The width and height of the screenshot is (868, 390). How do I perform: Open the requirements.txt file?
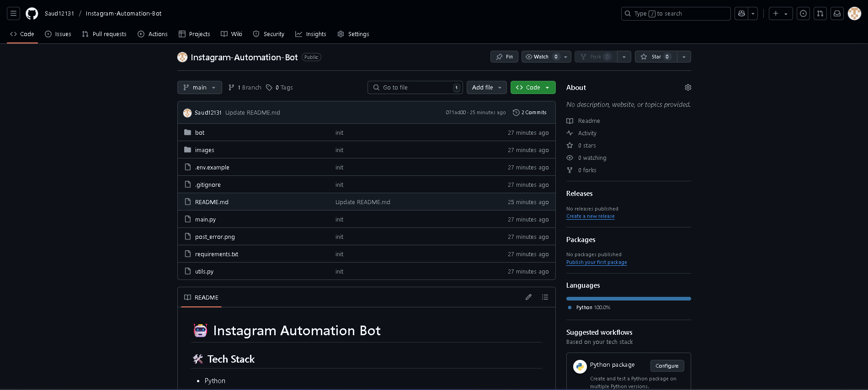click(x=217, y=254)
